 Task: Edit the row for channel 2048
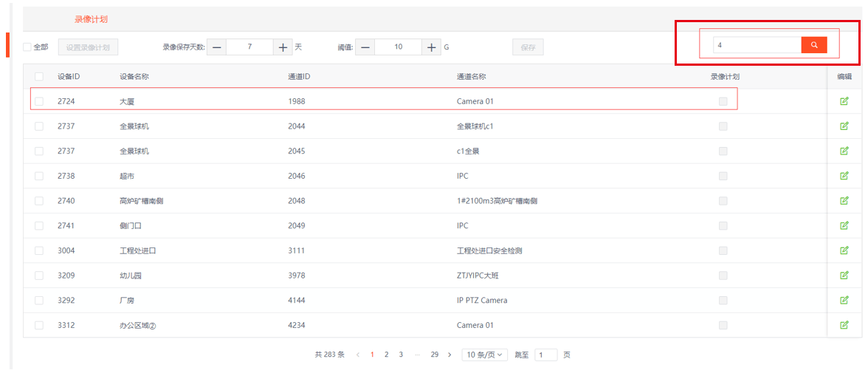[x=844, y=200]
